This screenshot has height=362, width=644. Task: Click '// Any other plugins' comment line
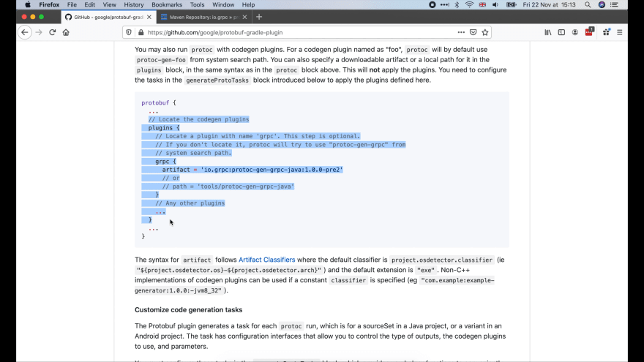click(x=190, y=203)
